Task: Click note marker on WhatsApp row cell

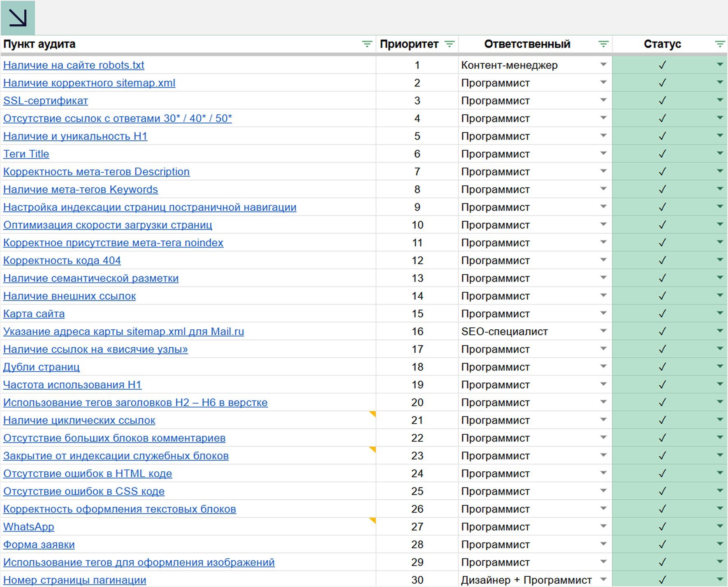Action: [x=373, y=520]
